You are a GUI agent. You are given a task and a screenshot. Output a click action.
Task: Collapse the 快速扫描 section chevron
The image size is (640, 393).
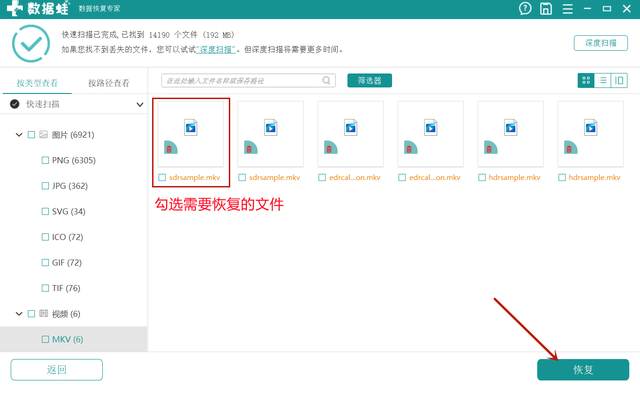140,104
